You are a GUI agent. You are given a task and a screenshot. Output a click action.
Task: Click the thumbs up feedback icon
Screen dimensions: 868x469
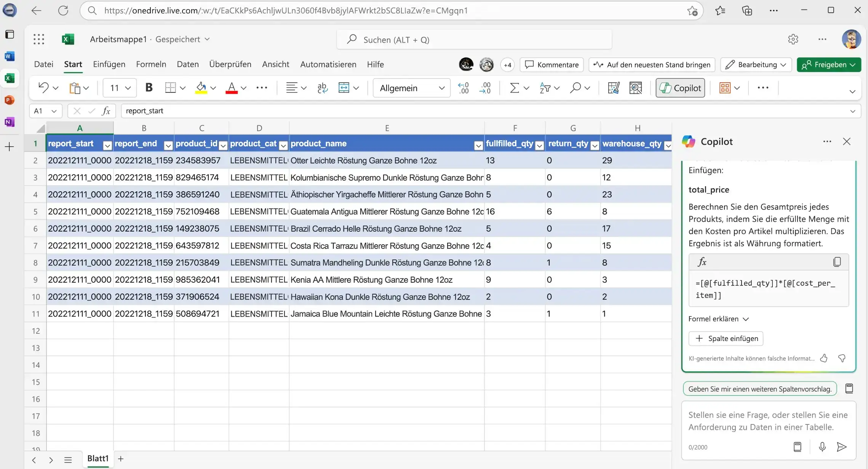[824, 358]
